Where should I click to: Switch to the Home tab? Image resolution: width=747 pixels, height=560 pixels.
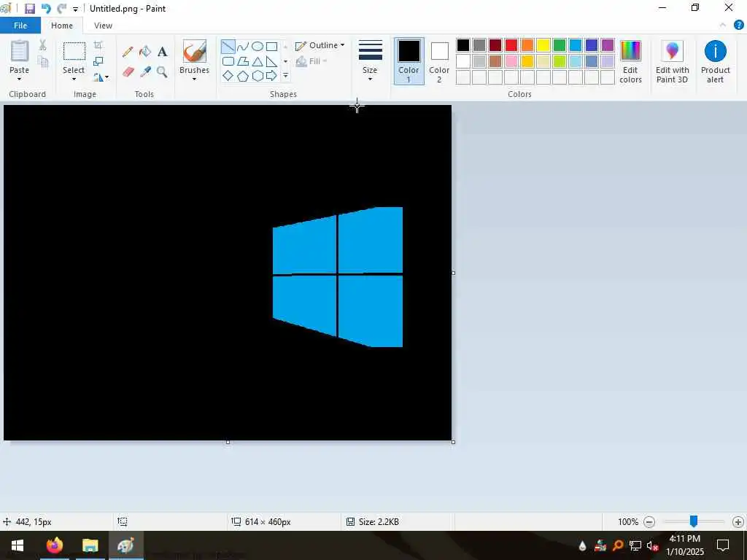[62, 26]
